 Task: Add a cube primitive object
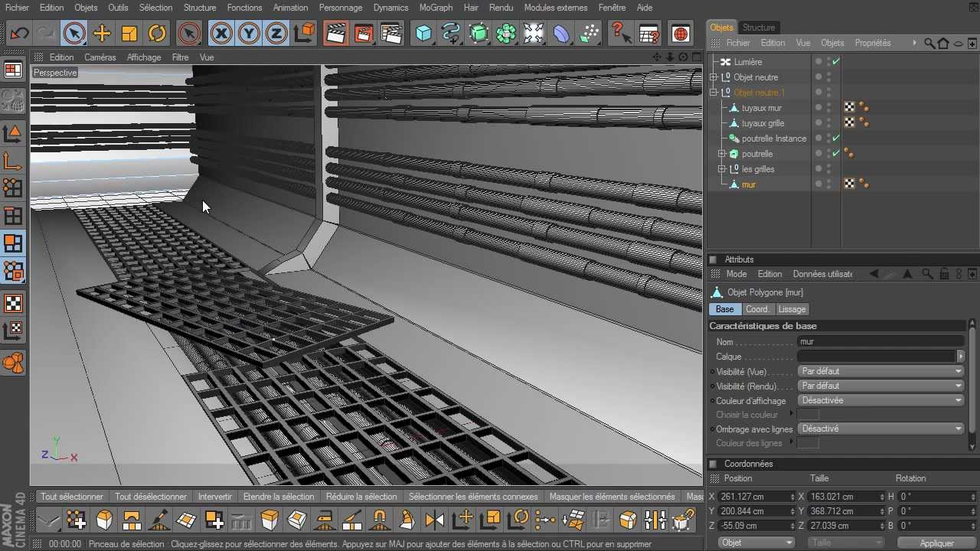point(423,34)
